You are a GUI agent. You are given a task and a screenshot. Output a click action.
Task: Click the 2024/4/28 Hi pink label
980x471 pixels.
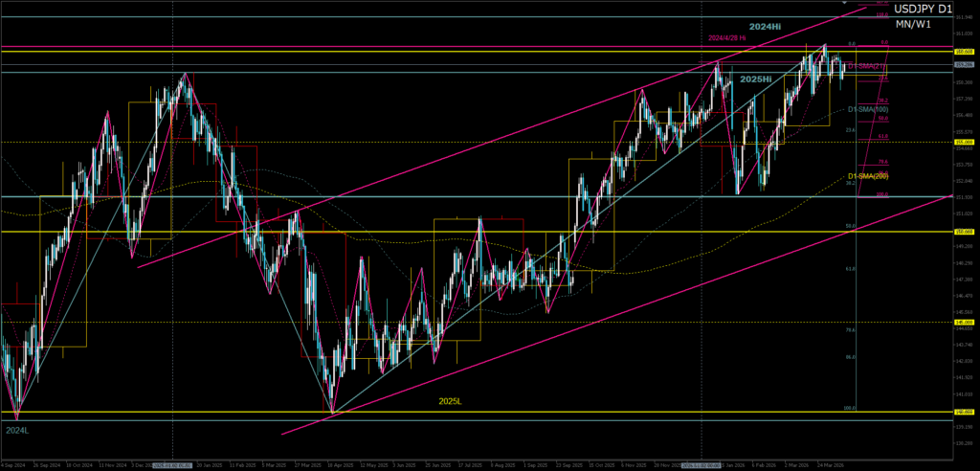tap(729, 38)
